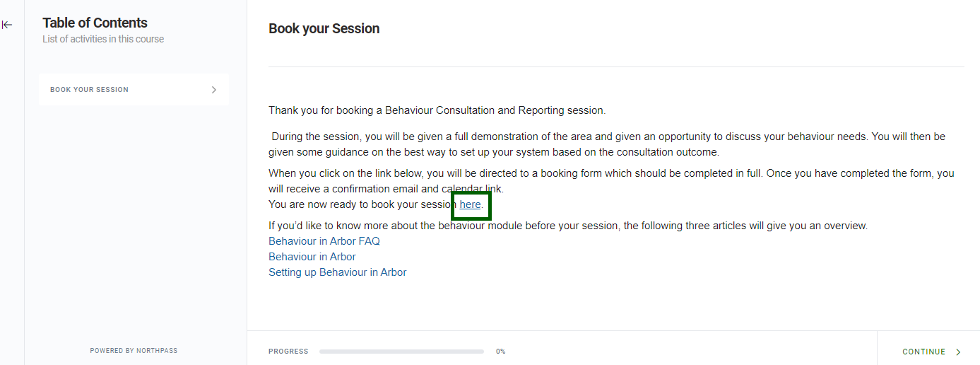Click the 'During the session' paragraph
Viewport: 980px width, 365px height.
click(x=607, y=144)
